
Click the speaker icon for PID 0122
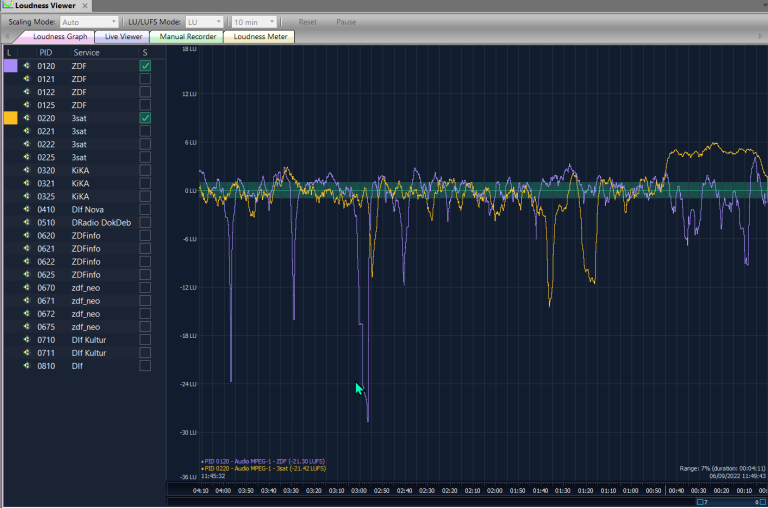(x=26, y=92)
